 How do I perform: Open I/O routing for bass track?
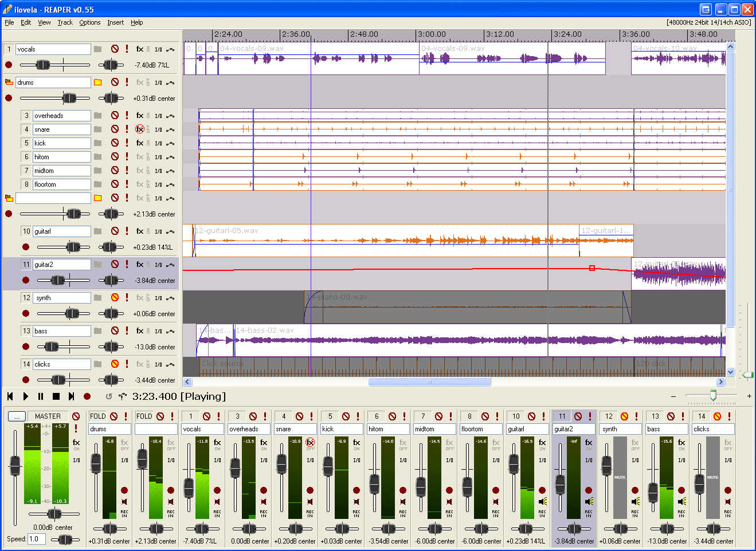tap(158, 331)
